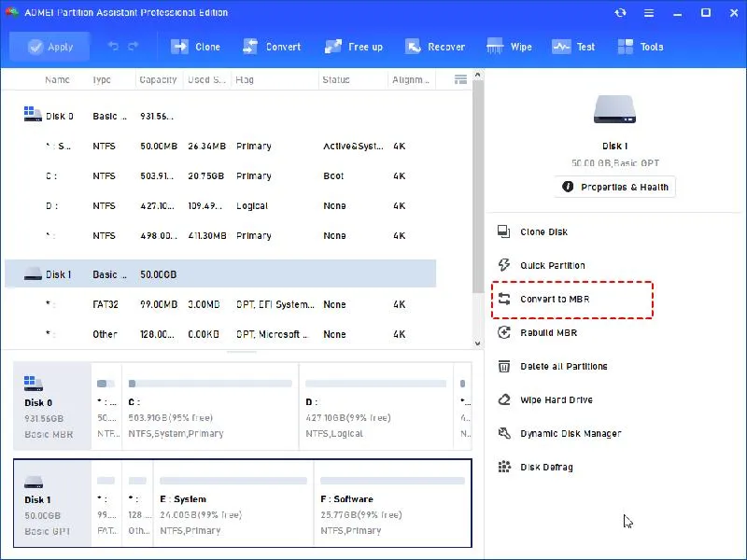Click Apply button
This screenshot has width=747, height=560.
tap(49, 47)
